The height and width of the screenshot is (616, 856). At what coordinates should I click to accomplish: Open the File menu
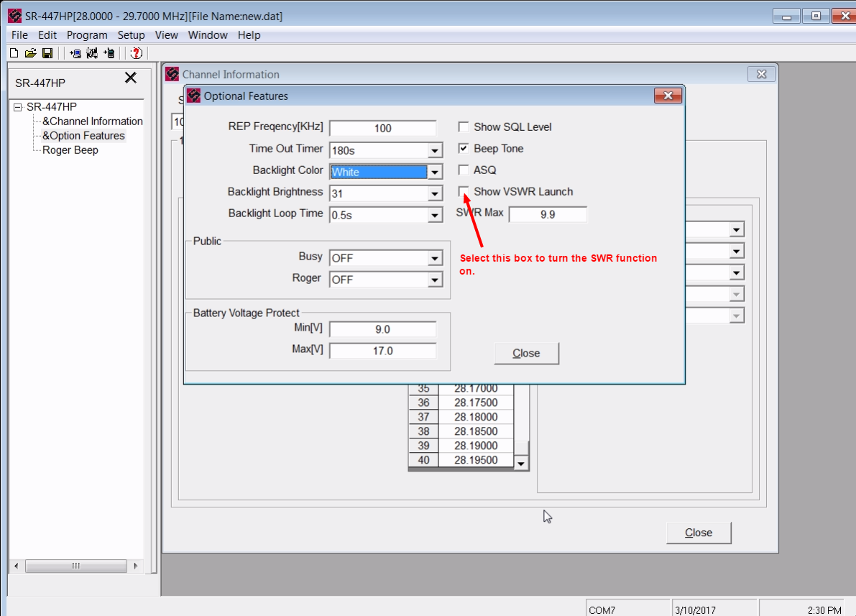[x=19, y=35]
